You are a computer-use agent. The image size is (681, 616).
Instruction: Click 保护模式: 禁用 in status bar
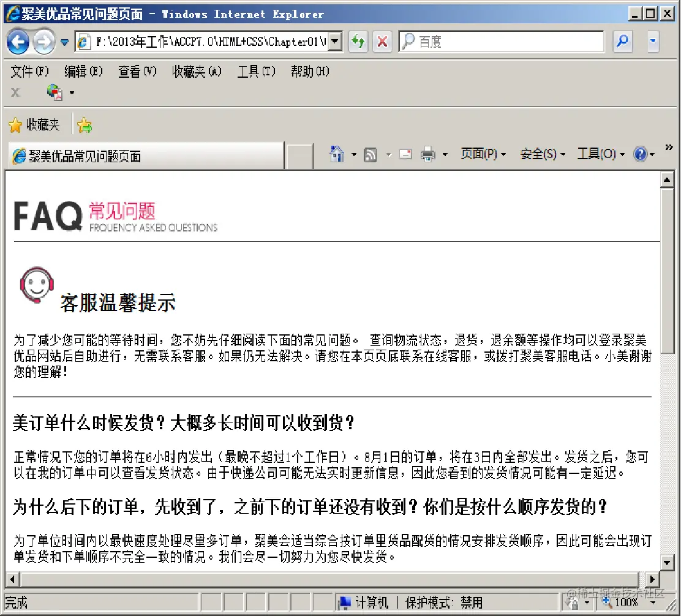(x=444, y=603)
